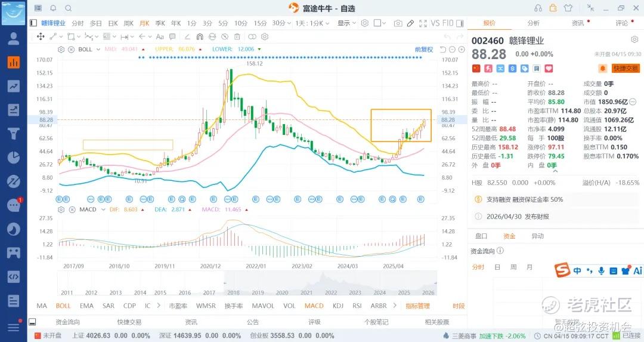Open customer service headset icon
Screen dimensions: 644x342
tap(538, 8)
